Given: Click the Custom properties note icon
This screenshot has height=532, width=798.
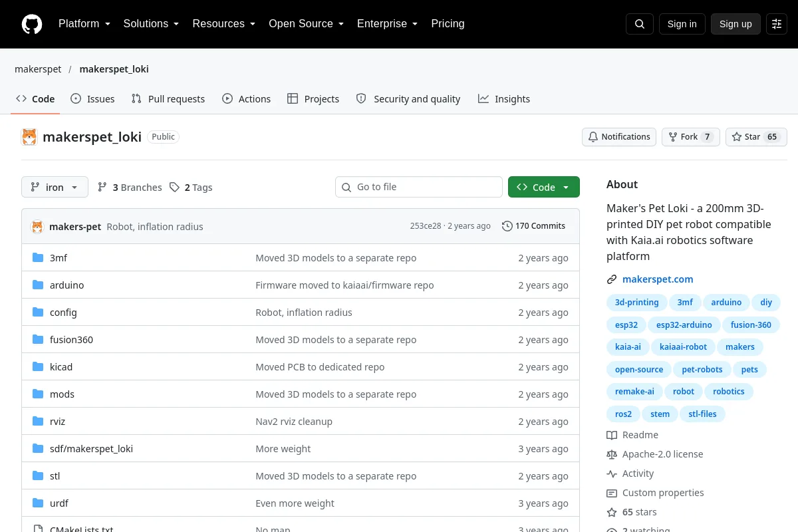Looking at the screenshot, I should (x=612, y=493).
